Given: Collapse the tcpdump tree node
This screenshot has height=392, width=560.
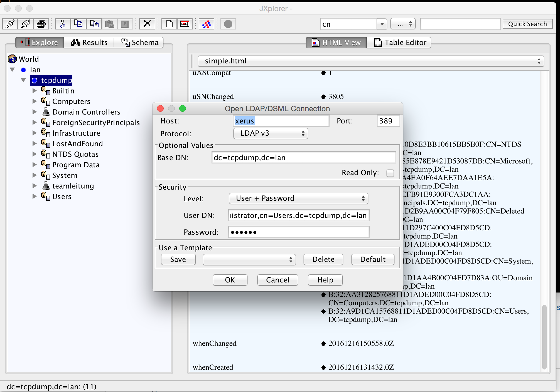Looking at the screenshot, I should click(23, 80).
